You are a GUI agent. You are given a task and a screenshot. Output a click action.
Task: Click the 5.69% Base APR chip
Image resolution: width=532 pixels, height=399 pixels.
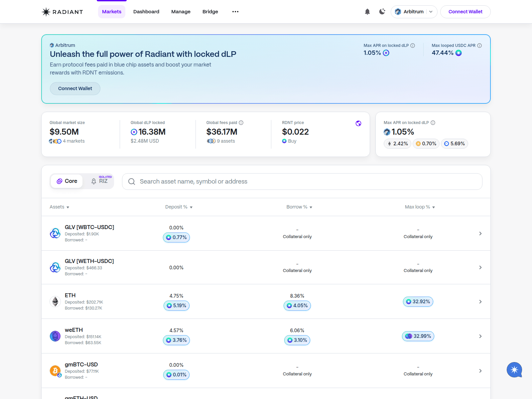point(455,144)
